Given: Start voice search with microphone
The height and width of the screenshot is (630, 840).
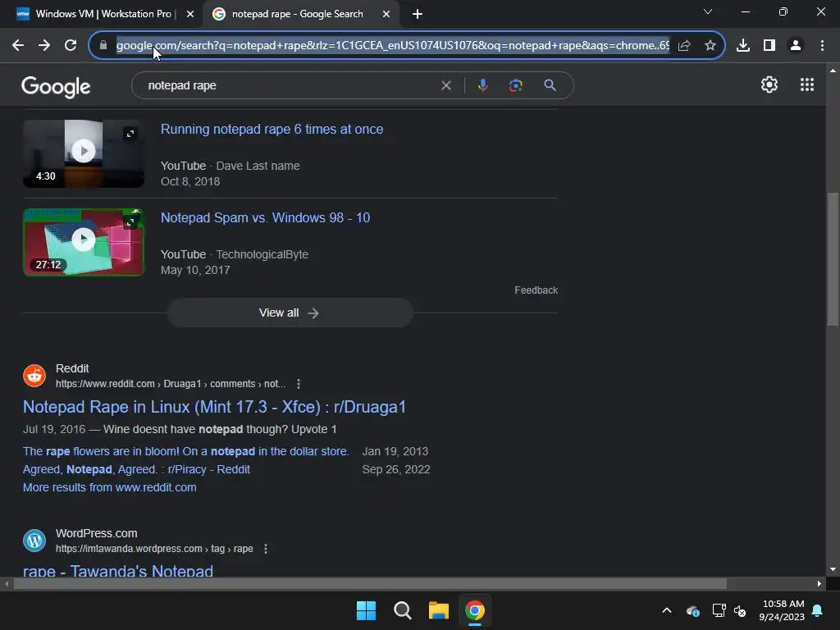Looking at the screenshot, I should [482, 85].
